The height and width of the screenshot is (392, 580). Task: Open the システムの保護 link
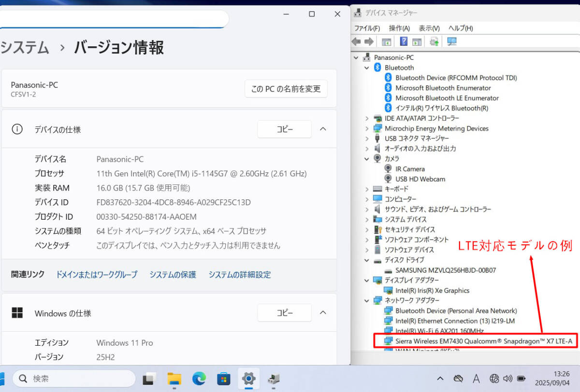click(x=173, y=275)
